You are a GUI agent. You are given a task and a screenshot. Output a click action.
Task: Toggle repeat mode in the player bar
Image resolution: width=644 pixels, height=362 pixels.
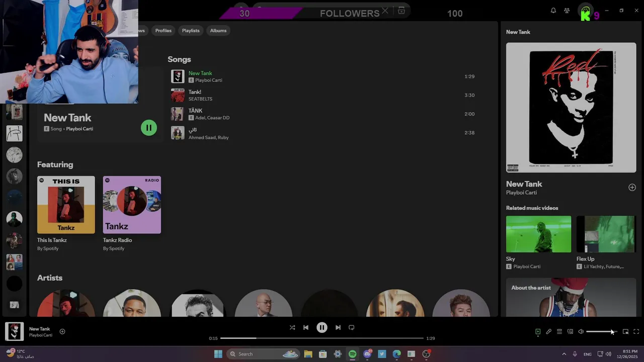pyautogui.click(x=352, y=327)
